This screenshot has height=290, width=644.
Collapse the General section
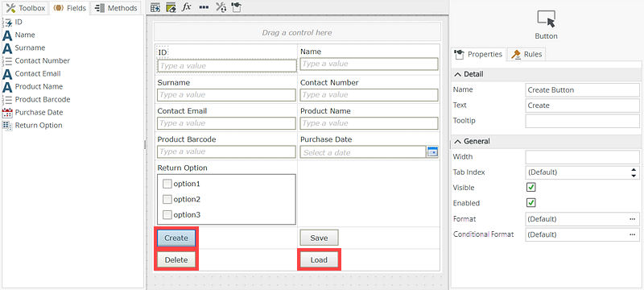[x=457, y=141]
